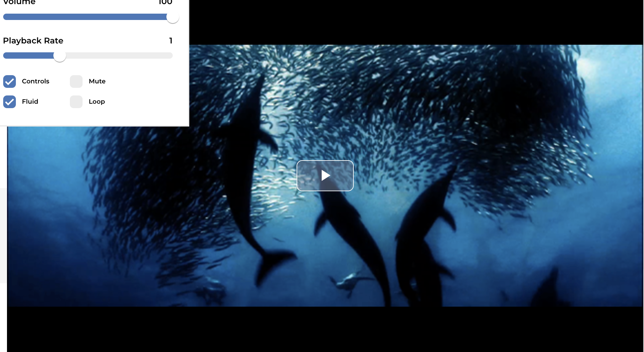The image size is (644, 352).
Task: Turn on the Loop checkbox
Action: [76, 102]
